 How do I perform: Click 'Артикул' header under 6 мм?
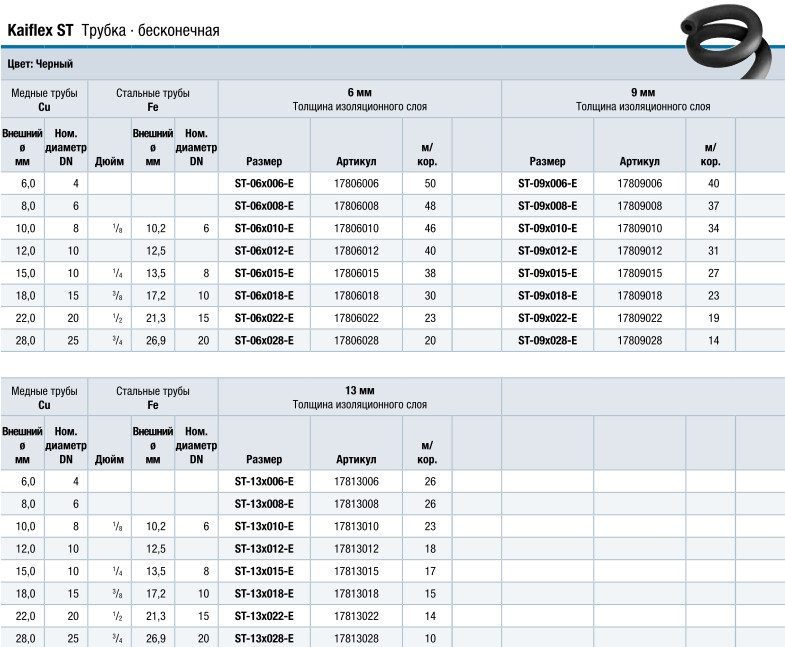tap(356, 162)
